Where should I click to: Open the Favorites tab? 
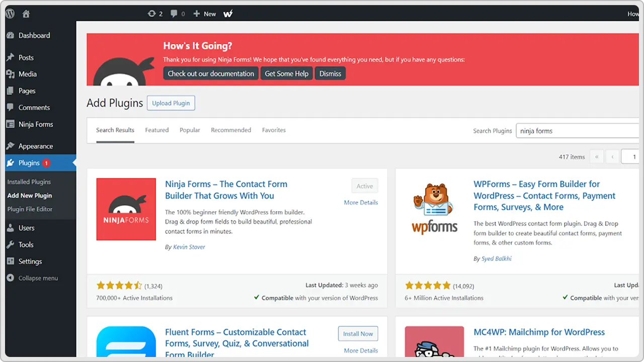coord(274,130)
